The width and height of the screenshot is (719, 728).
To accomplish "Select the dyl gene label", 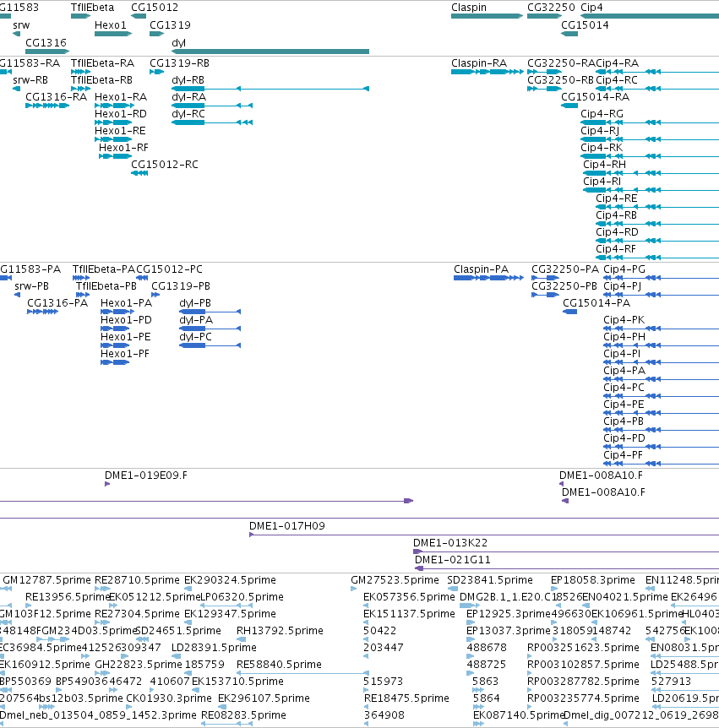I will pyautogui.click(x=179, y=43).
